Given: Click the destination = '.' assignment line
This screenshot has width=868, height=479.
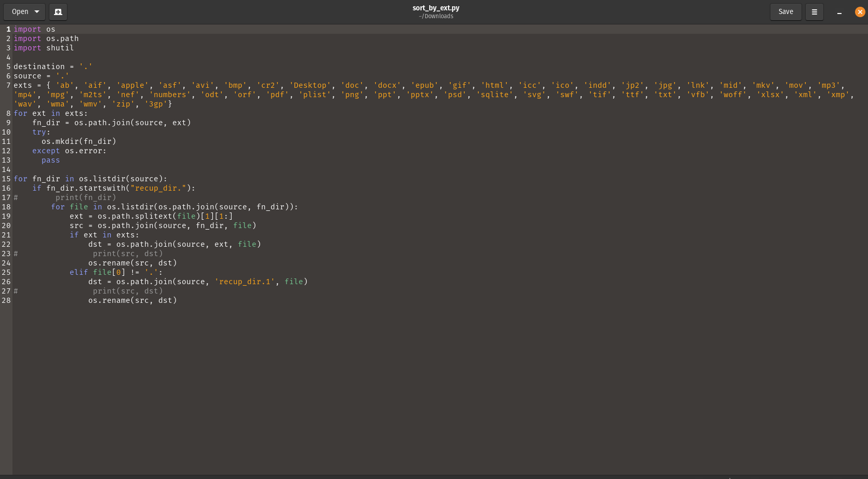Looking at the screenshot, I should [52, 66].
